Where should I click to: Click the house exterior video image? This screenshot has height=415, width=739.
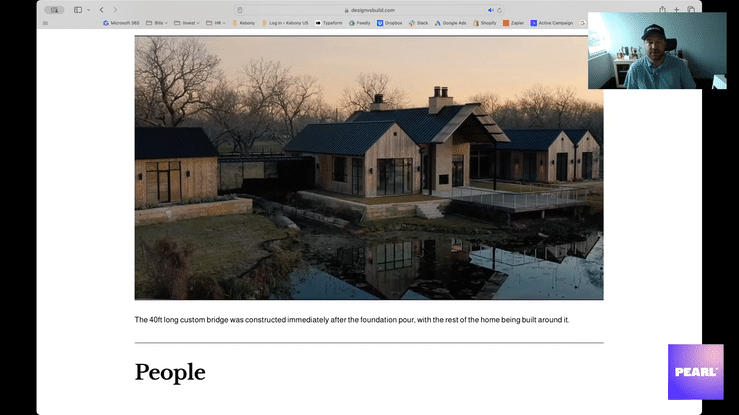coord(369,168)
